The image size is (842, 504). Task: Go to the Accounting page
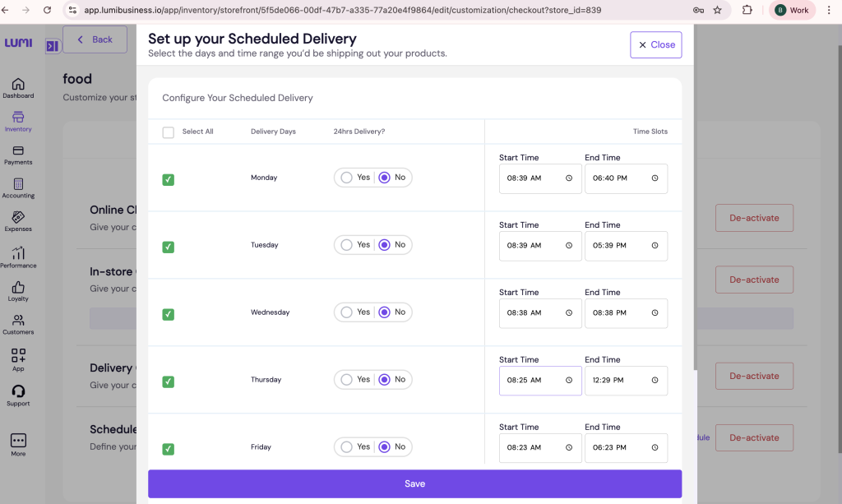[17, 189]
